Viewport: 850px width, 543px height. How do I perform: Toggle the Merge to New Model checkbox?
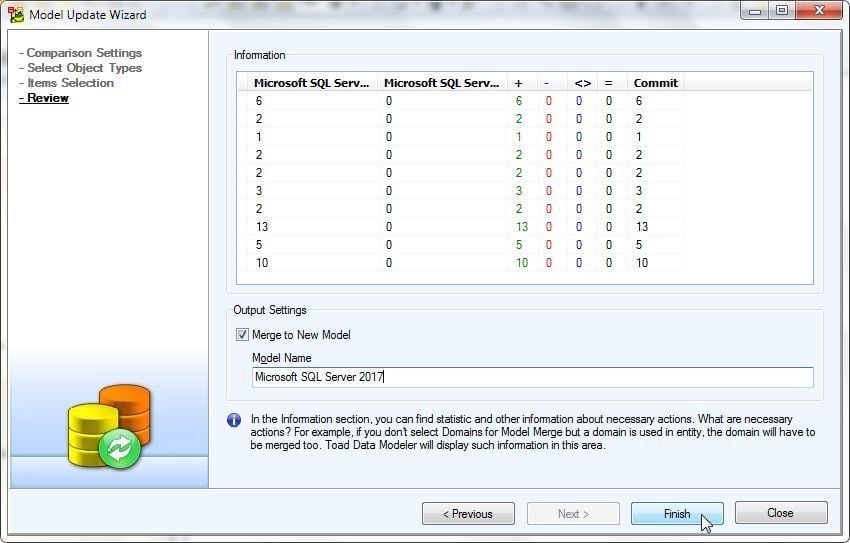point(242,334)
